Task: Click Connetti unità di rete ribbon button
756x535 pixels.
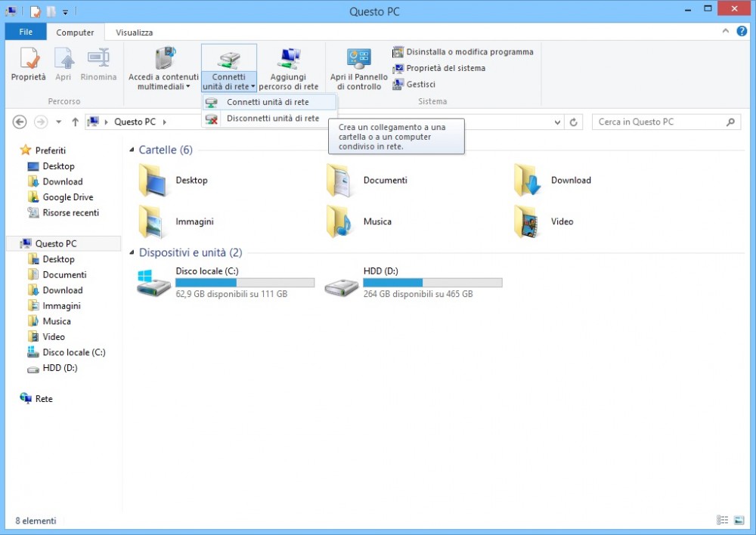Action: (x=228, y=67)
